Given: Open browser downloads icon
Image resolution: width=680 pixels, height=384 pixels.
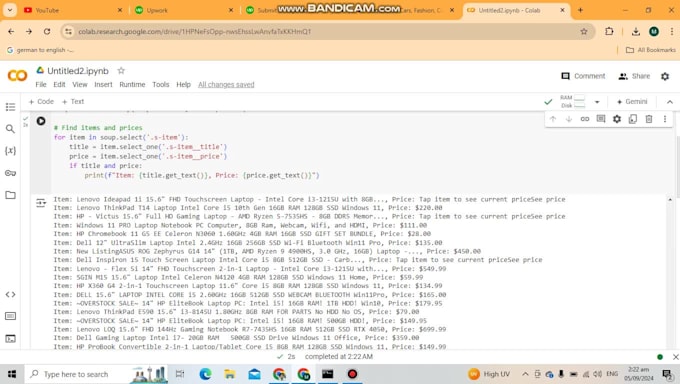Looking at the screenshot, I should (x=636, y=31).
